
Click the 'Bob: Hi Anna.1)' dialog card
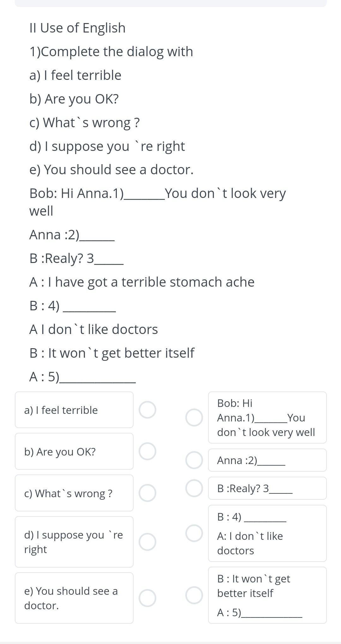(267, 417)
